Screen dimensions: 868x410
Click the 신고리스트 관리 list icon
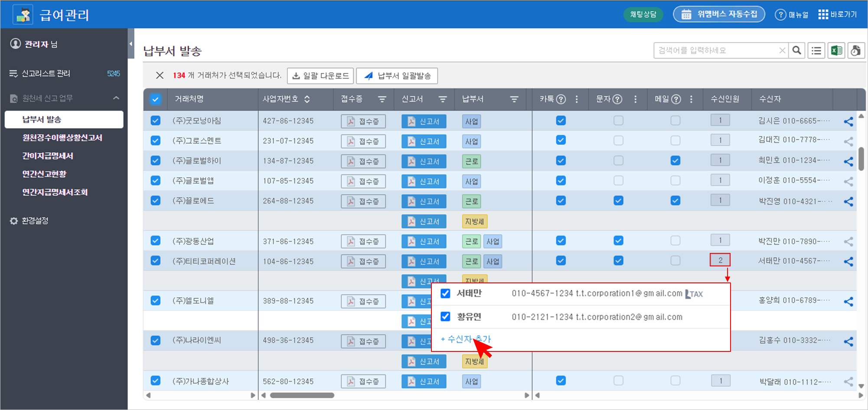coord(13,74)
